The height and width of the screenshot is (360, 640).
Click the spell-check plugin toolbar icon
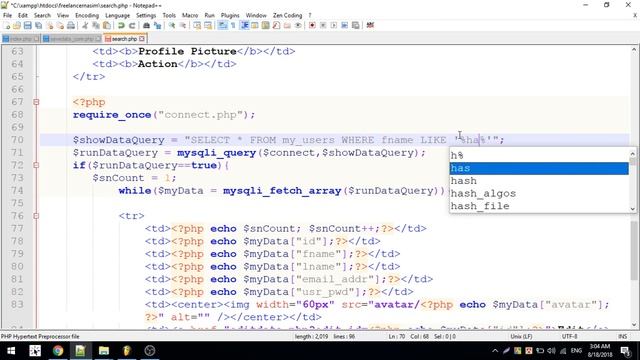370,26
